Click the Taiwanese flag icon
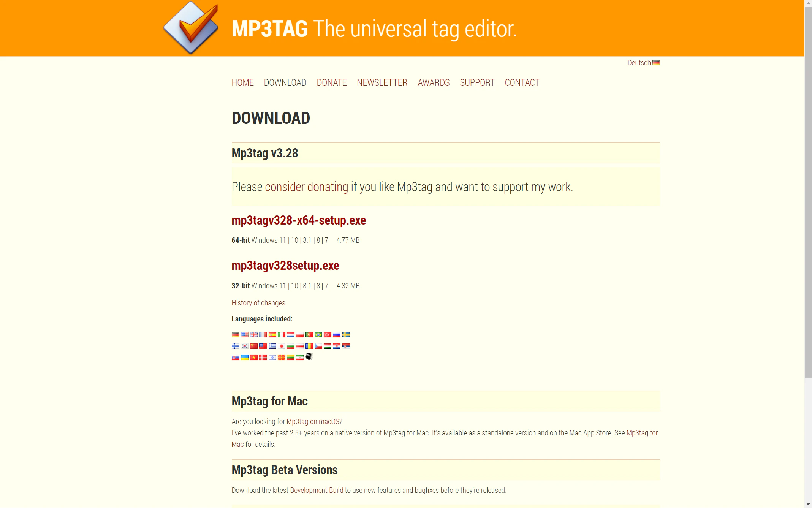Image resolution: width=812 pixels, height=508 pixels. 263,346
